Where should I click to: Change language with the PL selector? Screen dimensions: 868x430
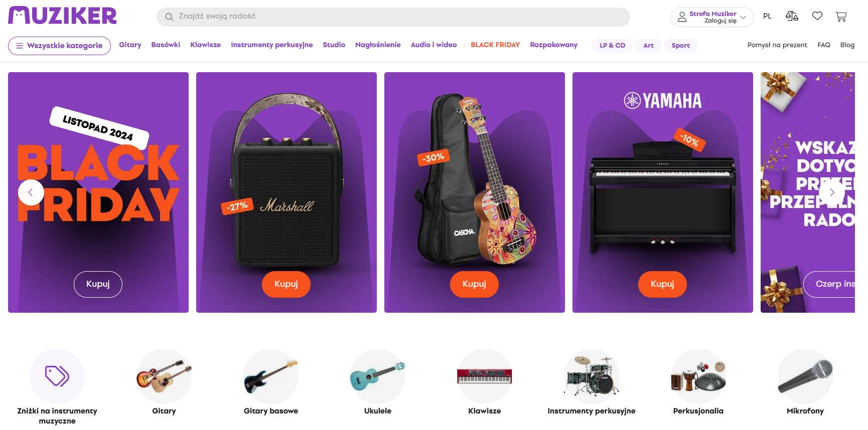pos(767,16)
